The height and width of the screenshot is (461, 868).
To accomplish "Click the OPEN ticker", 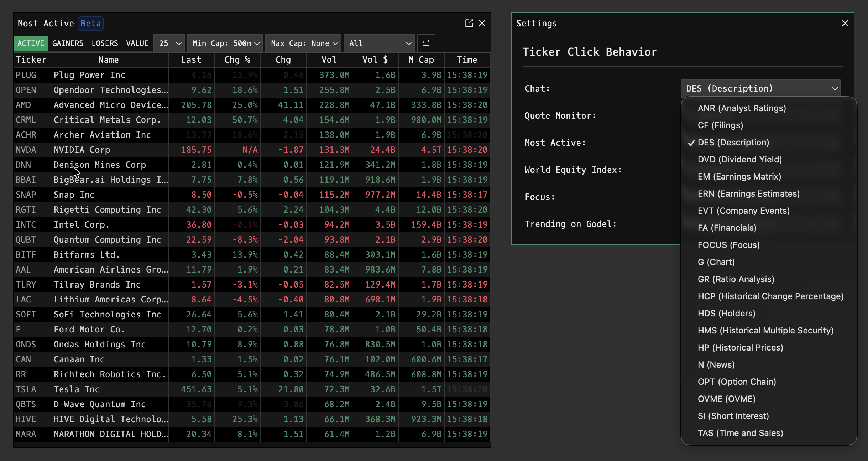I will (x=26, y=90).
